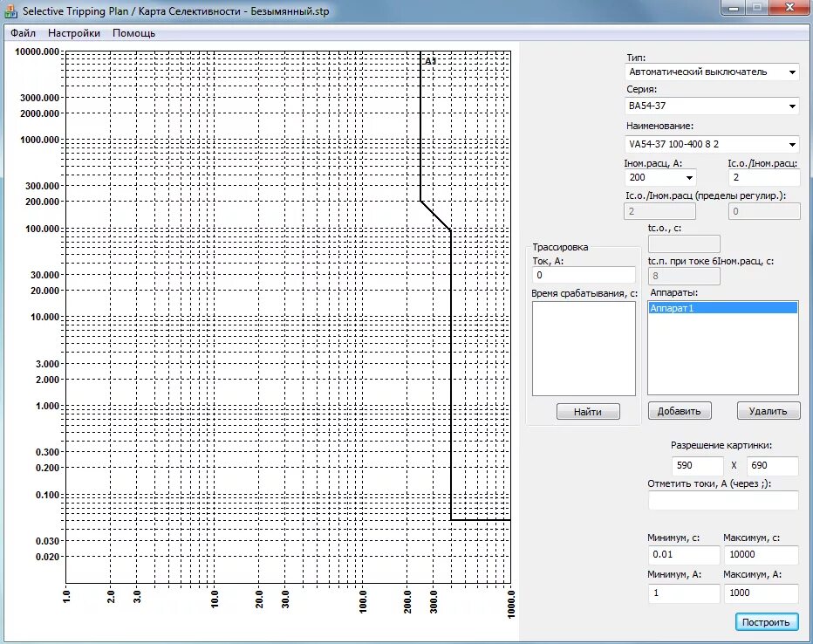Click the application icon in the title bar
This screenshot has height=644, width=813.
(10, 10)
